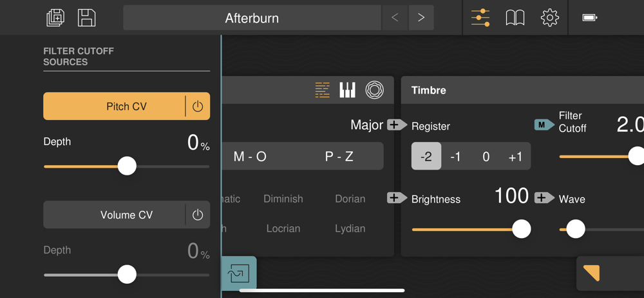Select the scale list view icon
The image size is (644, 298).
[322, 90]
